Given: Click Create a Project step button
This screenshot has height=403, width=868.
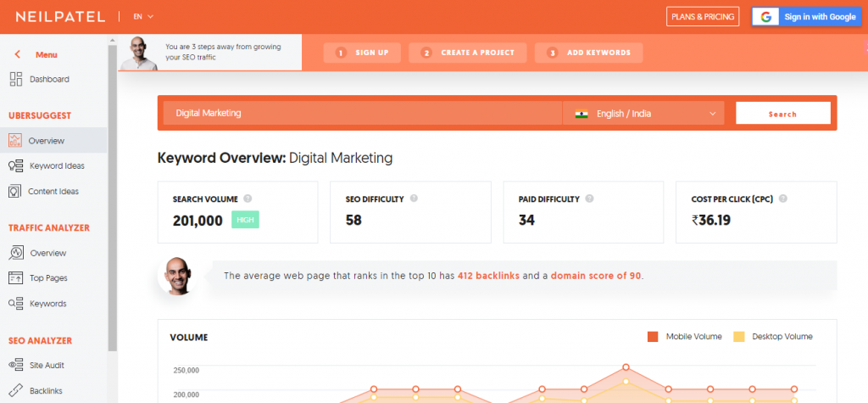Looking at the screenshot, I should pos(468,53).
